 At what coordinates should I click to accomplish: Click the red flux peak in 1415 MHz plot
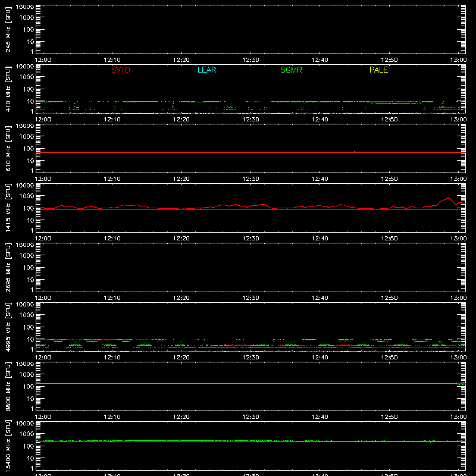(449, 198)
